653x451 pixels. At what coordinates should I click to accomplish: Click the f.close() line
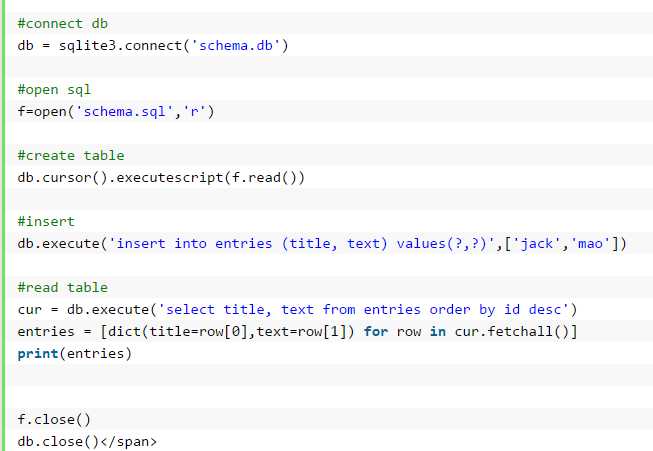pos(54,419)
